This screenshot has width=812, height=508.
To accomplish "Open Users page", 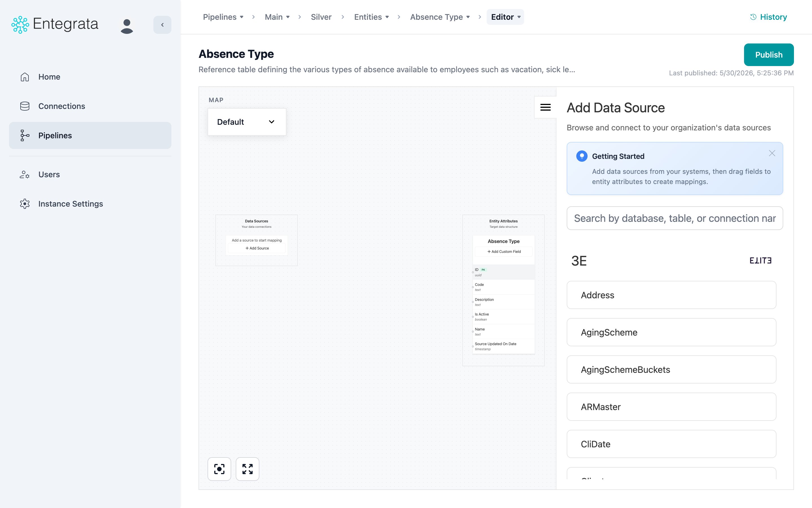I will (90, 174).
